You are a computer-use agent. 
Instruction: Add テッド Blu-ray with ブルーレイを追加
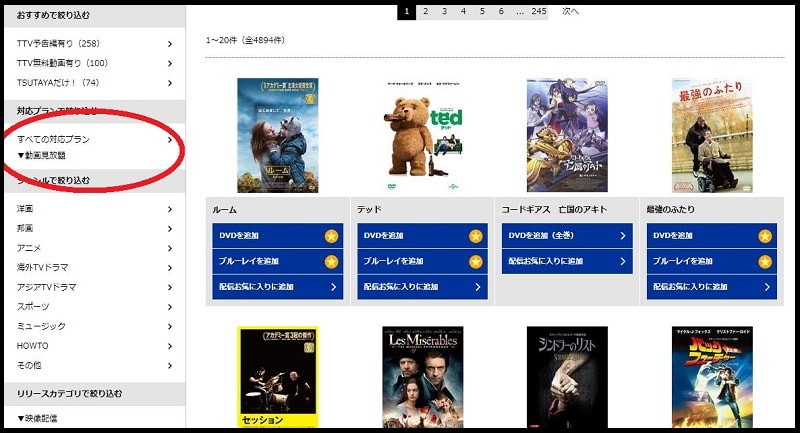click(x=422, y=261)
